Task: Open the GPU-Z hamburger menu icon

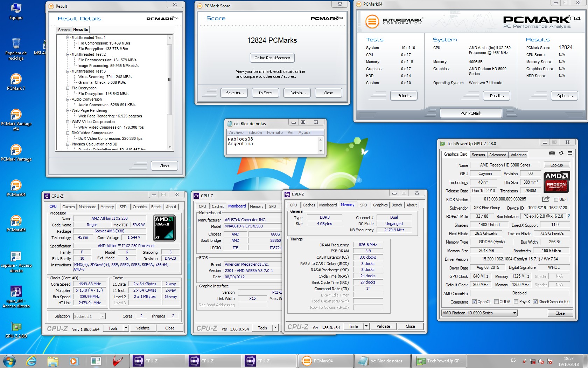Action: click(570, 153)
